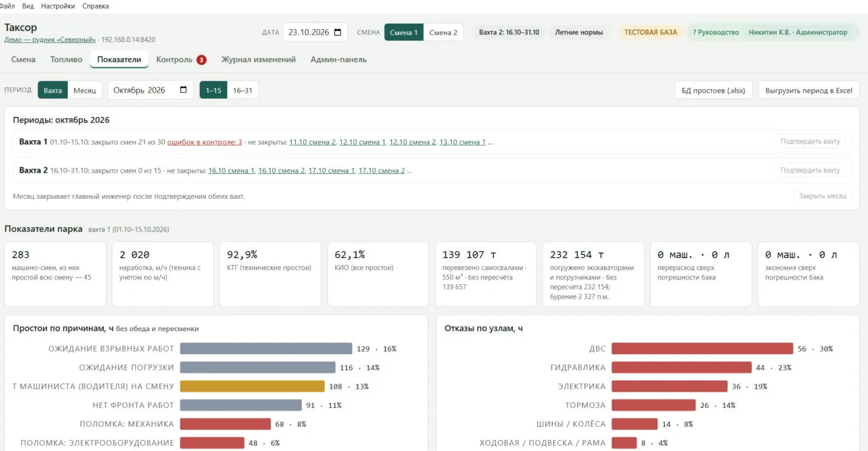Click the Летние нормы chip

[x=579, y=32]
